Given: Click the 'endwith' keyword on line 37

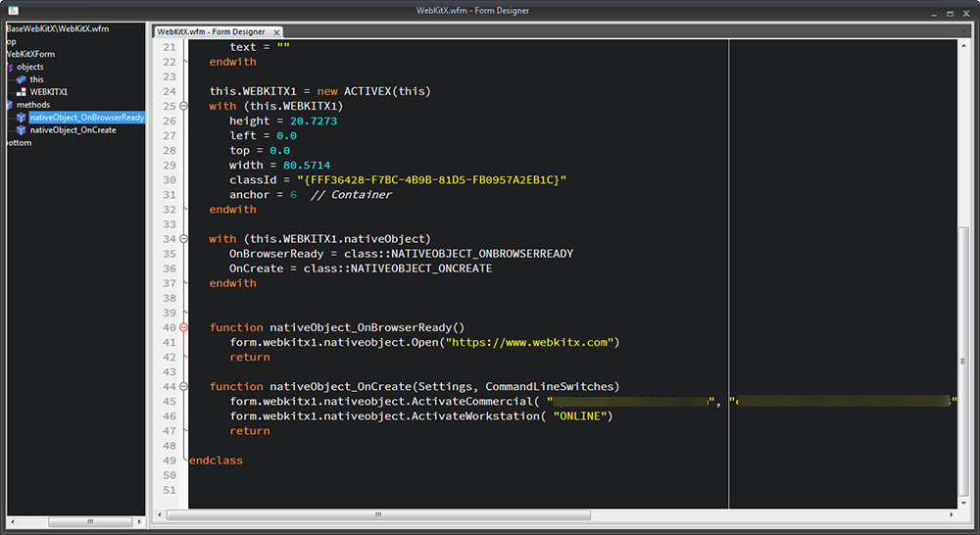Looking at the screenshot, I should pos(232,283).
